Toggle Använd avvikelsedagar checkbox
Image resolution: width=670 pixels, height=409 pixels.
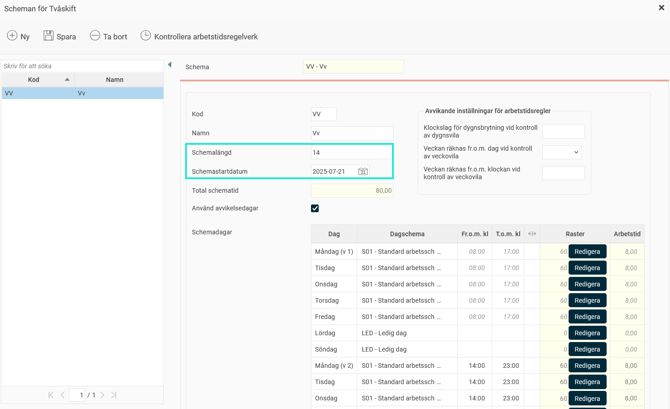click(315, 208)
